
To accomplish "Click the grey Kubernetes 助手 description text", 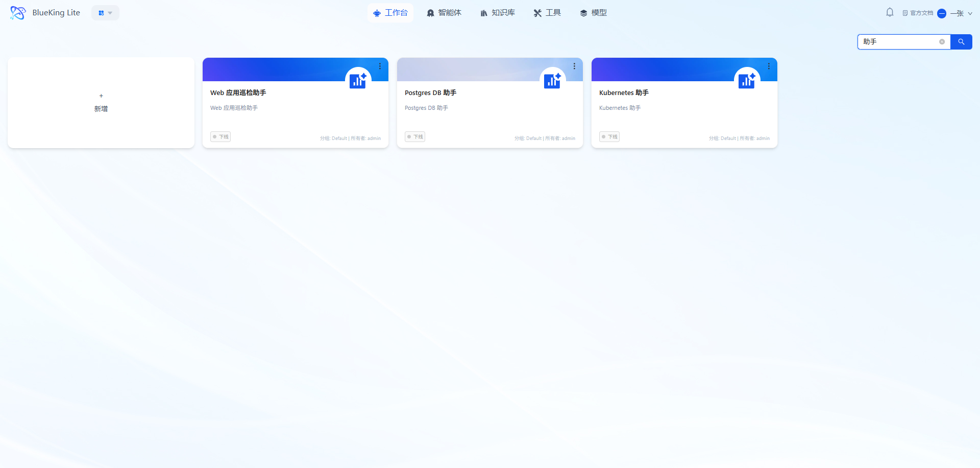I will [x=620, y=108].
